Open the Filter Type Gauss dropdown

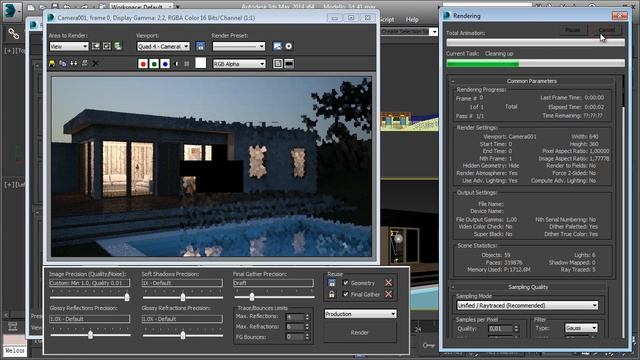coord(581,328)
